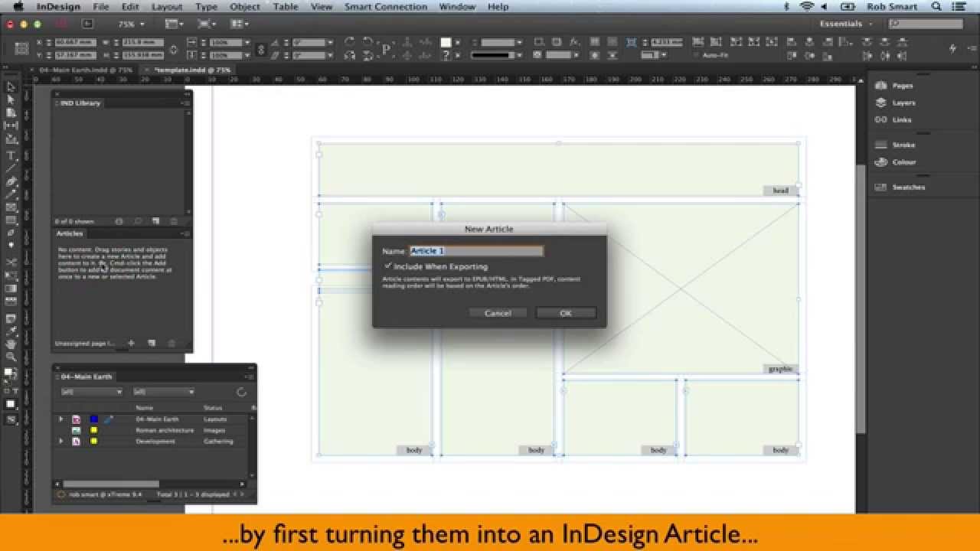The width and height of the screenshot is (980, 551).
Task: Open the Layout menu
Action: [x=167, y=6]
